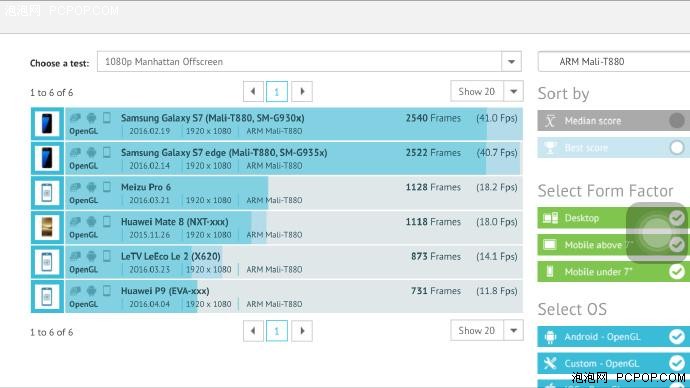Go to previous page at top pagination
The image size is (690, 388).
(x=253, y=92)
